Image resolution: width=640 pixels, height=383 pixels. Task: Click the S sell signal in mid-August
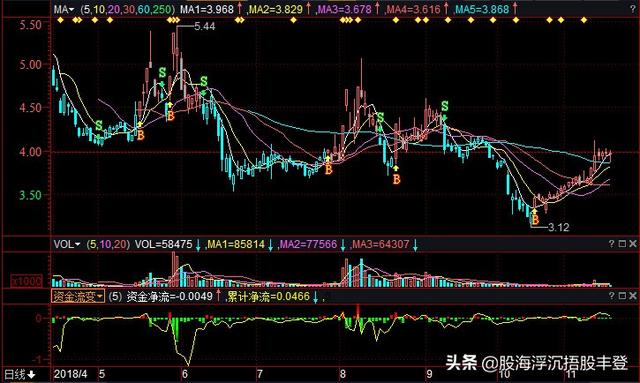pyautogui.click(x=380, y=118)
